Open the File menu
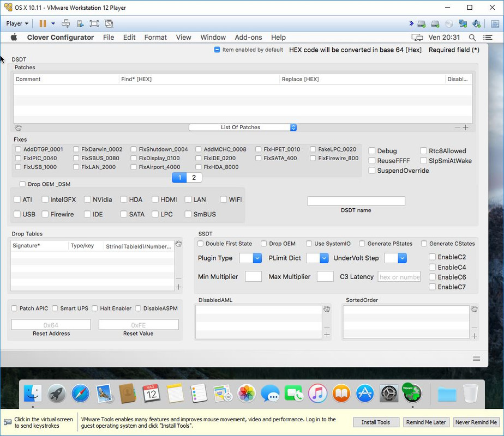 click(109, 37)
